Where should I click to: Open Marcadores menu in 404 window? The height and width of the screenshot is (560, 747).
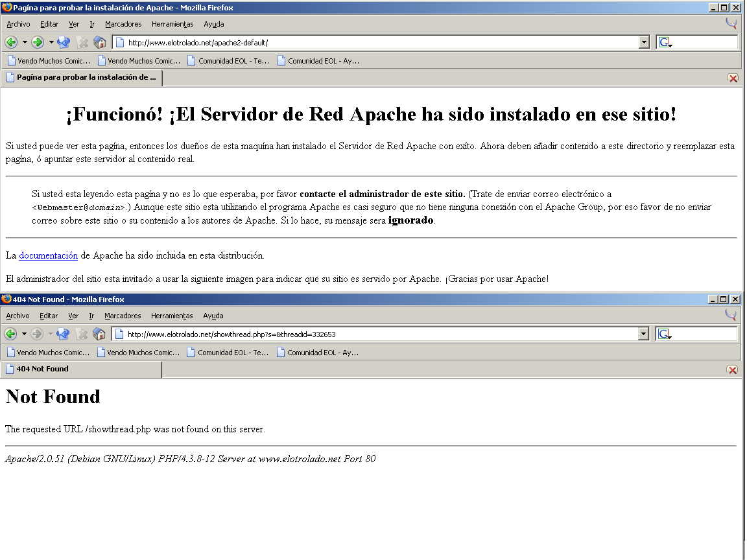(123, 315)
